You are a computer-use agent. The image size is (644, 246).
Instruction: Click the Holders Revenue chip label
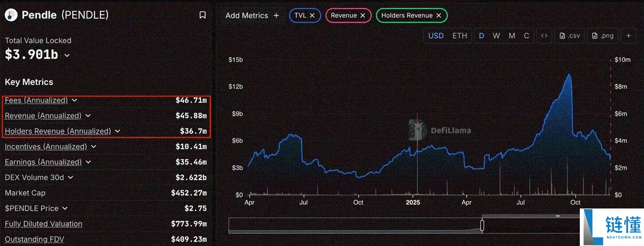(x=407, y=16)
